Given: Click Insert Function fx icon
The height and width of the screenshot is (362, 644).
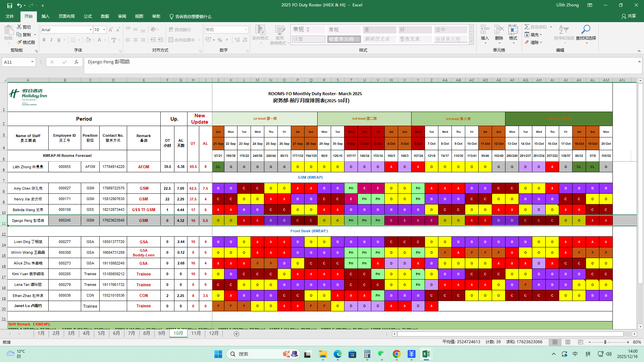Looking at the screenshot, I should click(x=76, y=62).
